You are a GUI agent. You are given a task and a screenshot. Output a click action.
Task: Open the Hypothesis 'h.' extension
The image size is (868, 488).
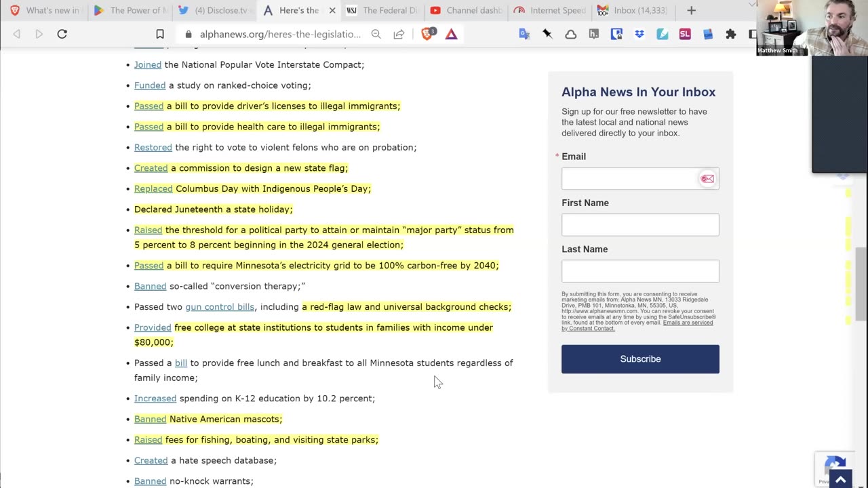tap(594, 34)
